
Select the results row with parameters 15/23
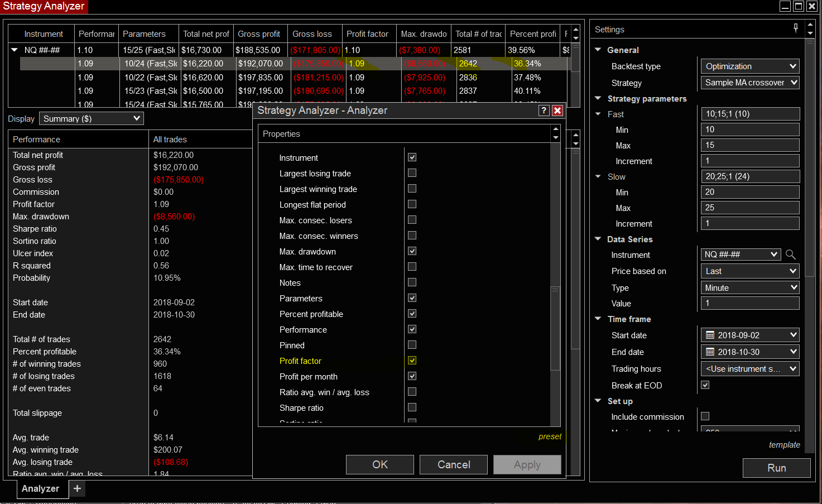pos(294,91)
